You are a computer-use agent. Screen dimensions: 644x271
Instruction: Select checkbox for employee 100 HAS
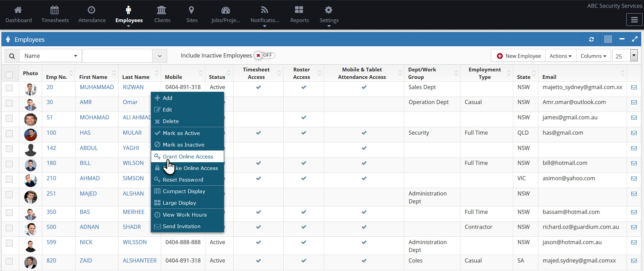(9, 133)
